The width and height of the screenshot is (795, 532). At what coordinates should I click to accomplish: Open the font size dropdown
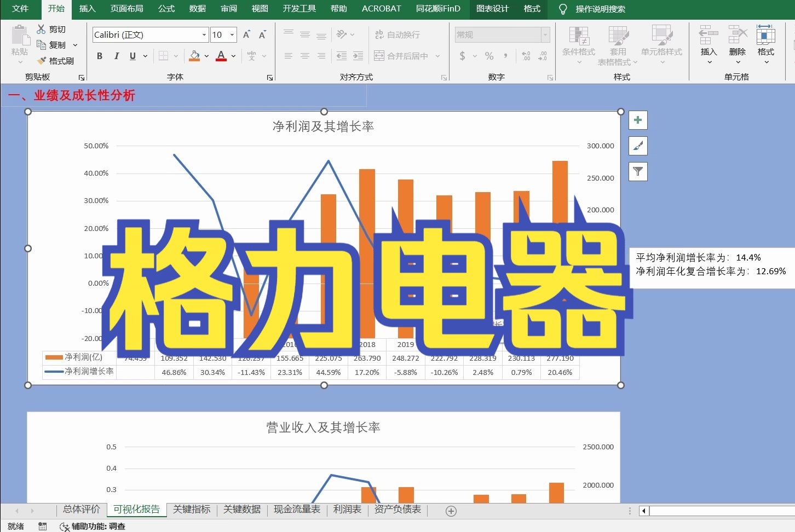(x=232, y=35)
